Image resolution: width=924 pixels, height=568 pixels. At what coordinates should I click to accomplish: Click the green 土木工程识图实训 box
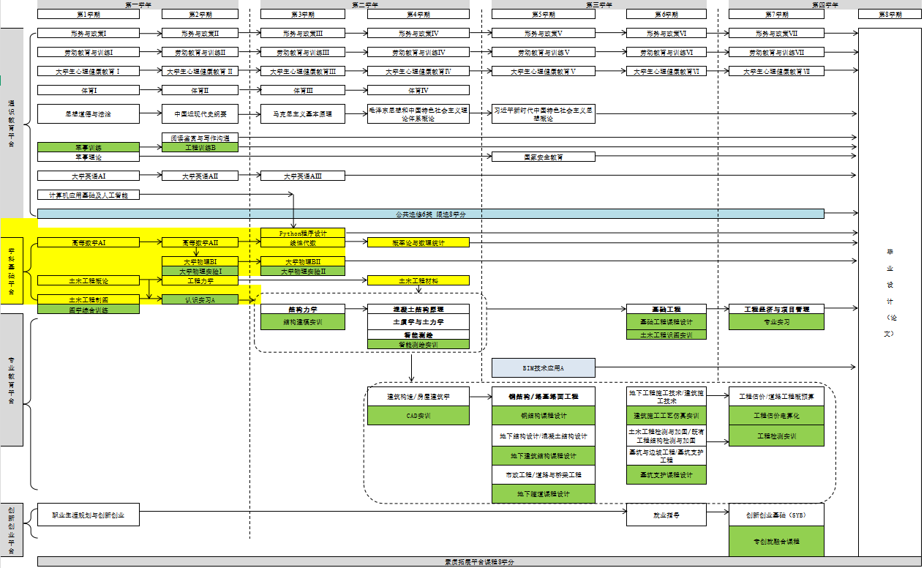click(x=666, y=335)
